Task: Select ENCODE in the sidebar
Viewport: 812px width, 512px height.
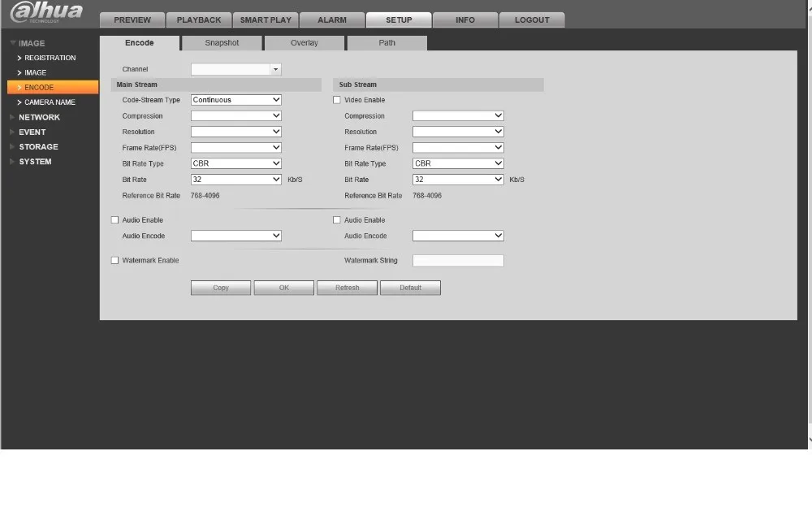Action: (x=53, y=87)
